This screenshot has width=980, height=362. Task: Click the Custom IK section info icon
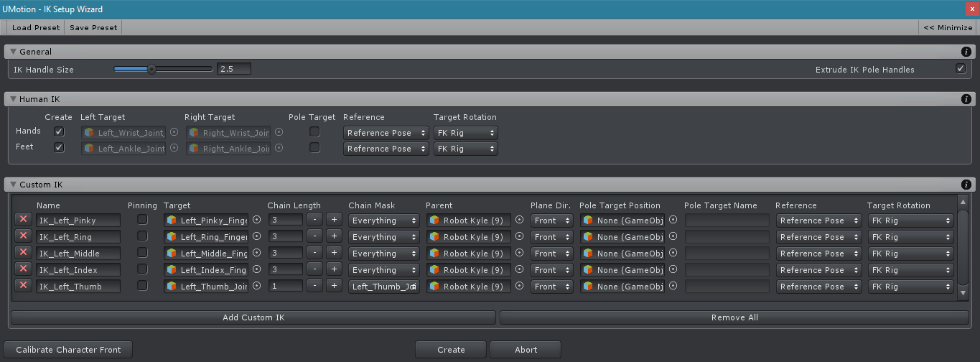coord(966,185)
